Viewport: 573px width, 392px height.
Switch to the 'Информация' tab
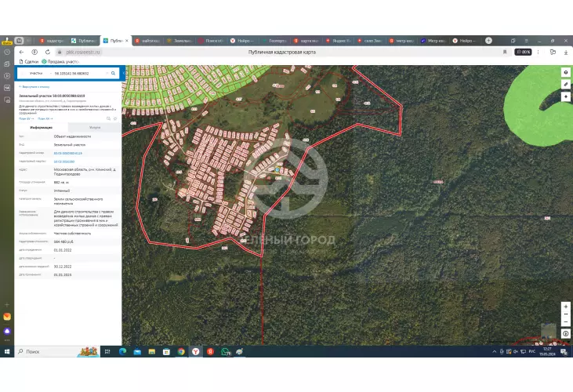click(x=42, y=128)
